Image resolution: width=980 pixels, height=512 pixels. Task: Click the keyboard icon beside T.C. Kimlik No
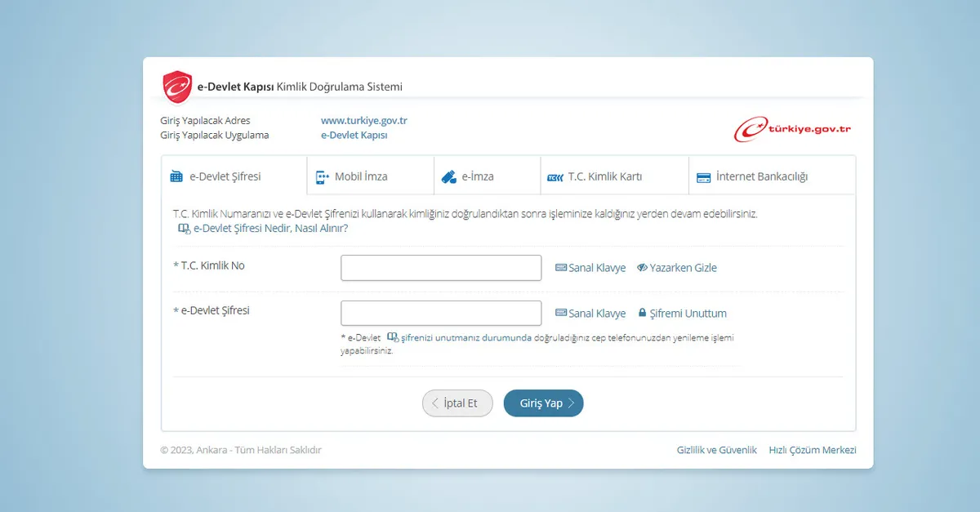[561, 268]
